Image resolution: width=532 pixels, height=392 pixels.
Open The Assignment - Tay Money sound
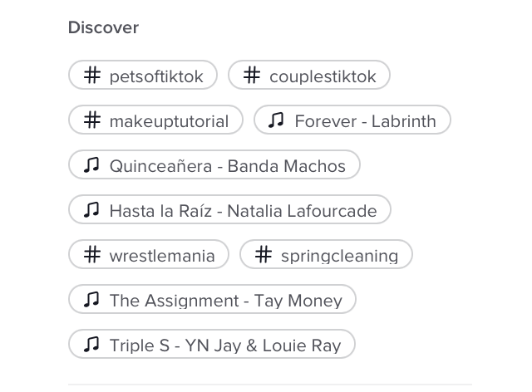(225, 301)
